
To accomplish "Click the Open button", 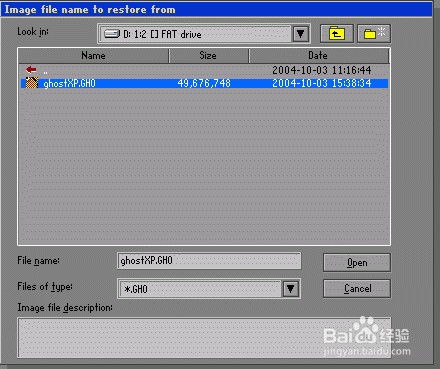I will pyautogui.click(x=357, y=263).
